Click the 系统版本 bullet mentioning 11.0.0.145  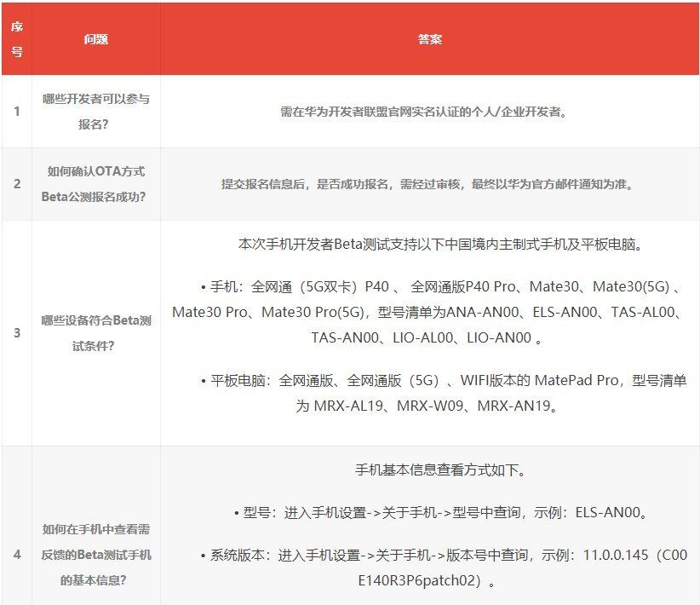(x=444, y=555)
